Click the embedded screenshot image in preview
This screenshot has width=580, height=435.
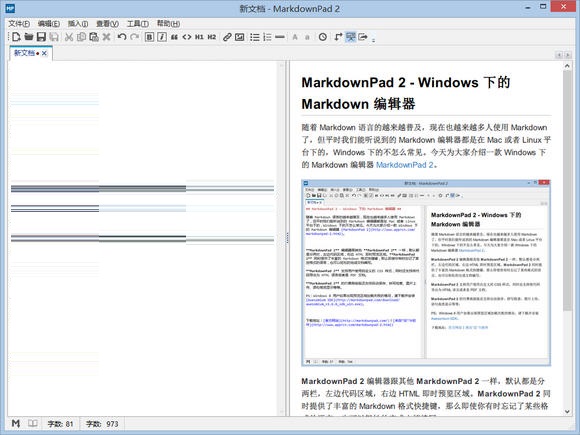[x=426, y=273]
